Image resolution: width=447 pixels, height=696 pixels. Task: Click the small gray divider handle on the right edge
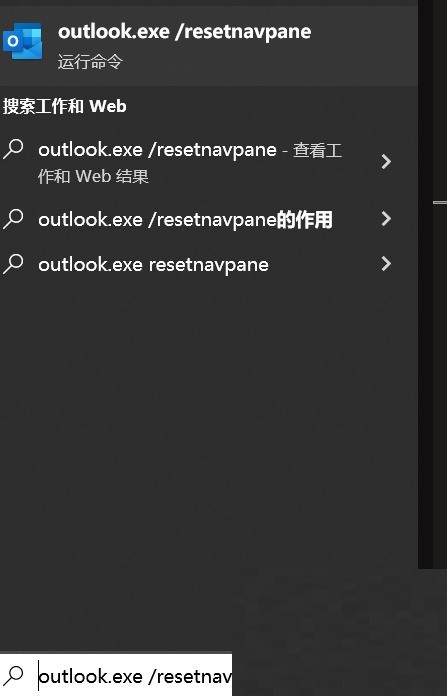[x=440, y=203]
